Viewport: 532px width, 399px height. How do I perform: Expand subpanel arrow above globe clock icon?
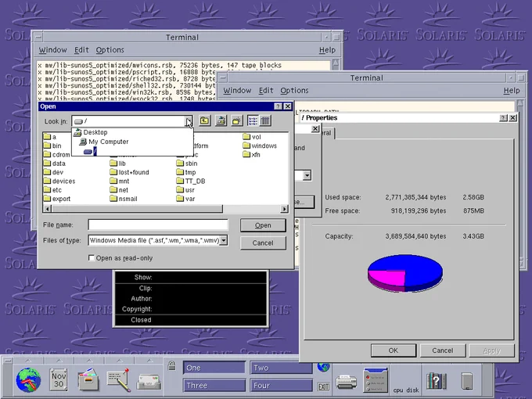tap(28, 361)
